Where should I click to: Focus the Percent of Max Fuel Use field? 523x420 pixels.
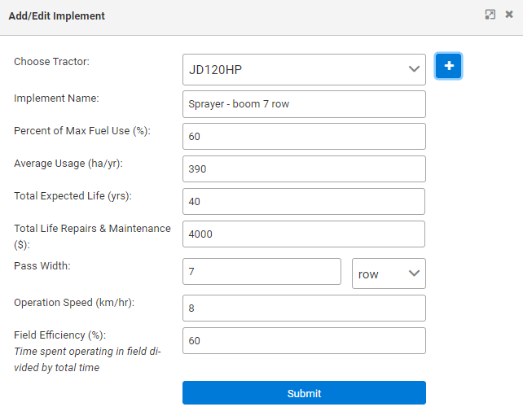(304, 137)
